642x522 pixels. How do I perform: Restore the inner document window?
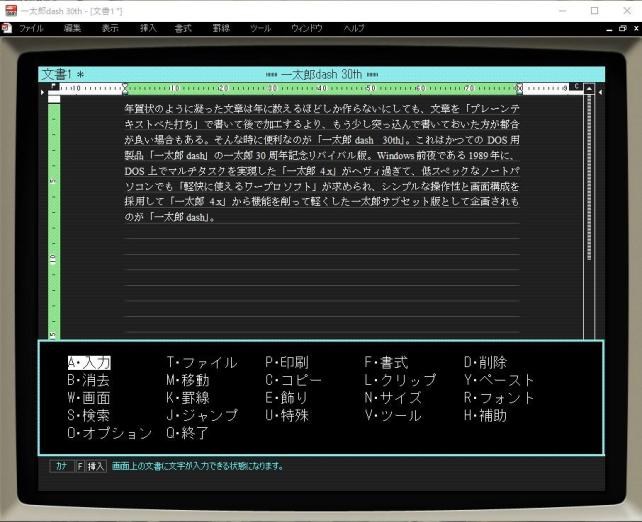623,28
